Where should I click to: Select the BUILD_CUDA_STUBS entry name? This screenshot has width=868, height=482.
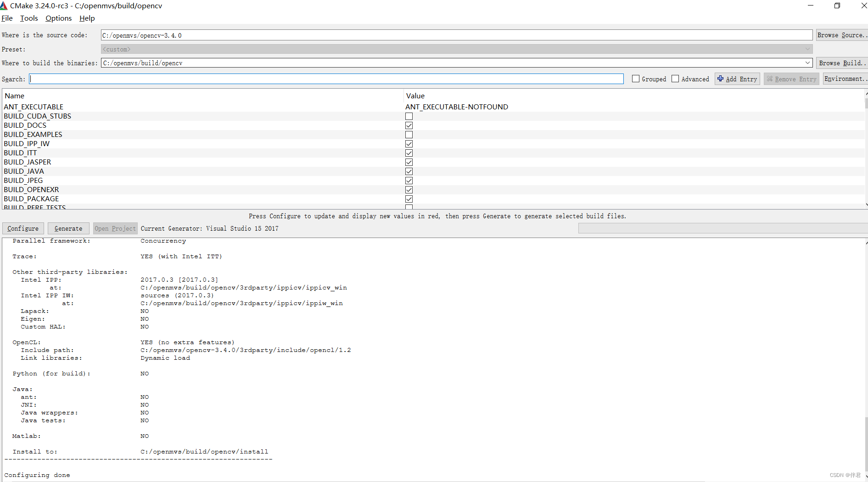click(x=37, y=116)
